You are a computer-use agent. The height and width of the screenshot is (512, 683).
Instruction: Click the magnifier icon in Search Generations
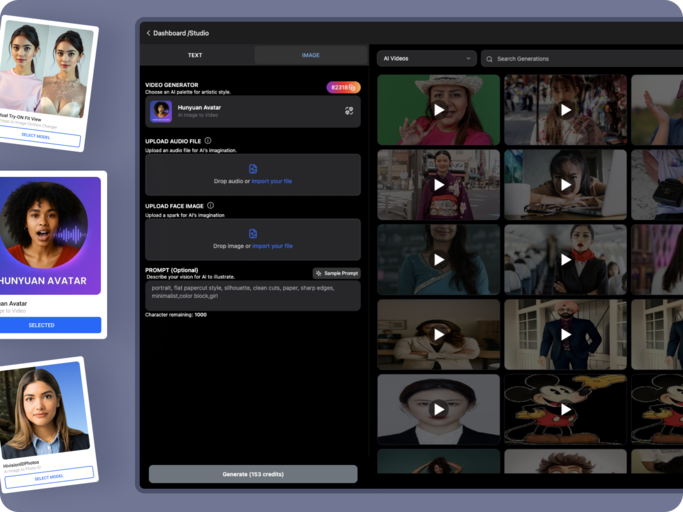489,59
